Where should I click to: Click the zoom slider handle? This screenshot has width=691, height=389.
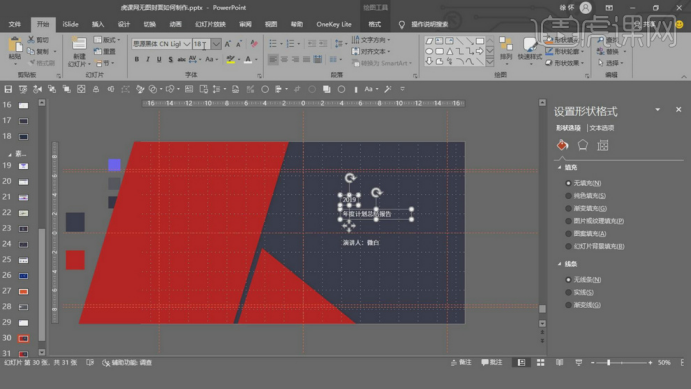pyautogui.click(x=609, y=363)
